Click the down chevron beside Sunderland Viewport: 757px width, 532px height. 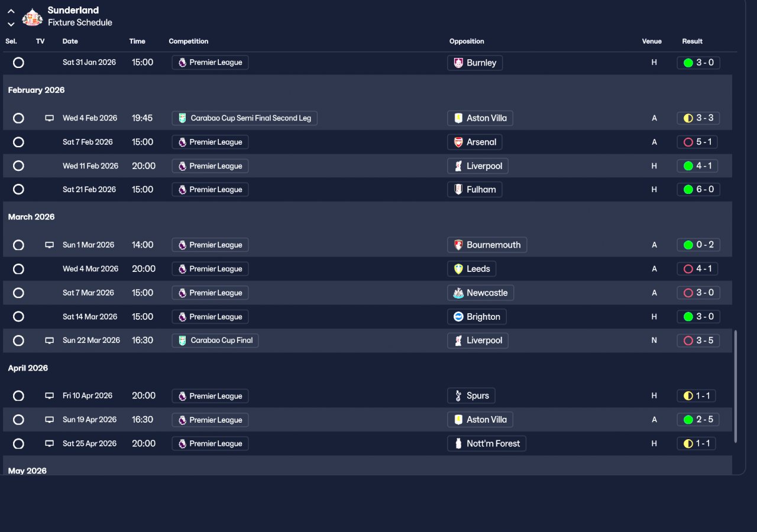click(11, 24)
